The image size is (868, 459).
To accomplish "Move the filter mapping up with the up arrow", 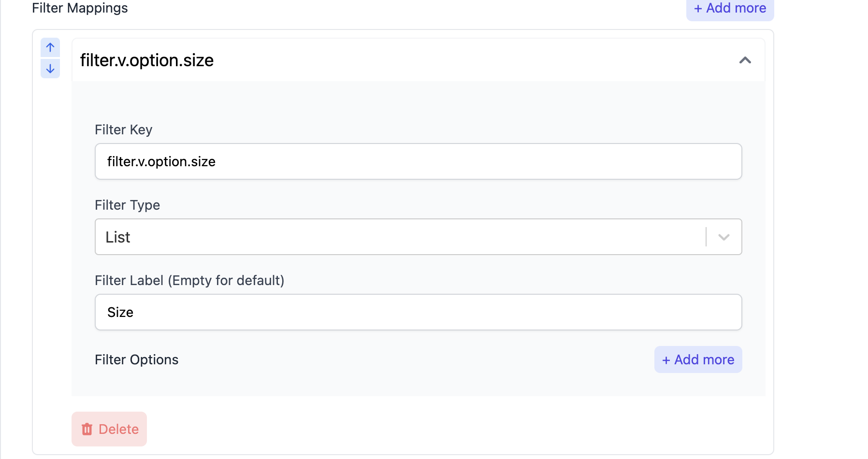I will coord(50,47).
